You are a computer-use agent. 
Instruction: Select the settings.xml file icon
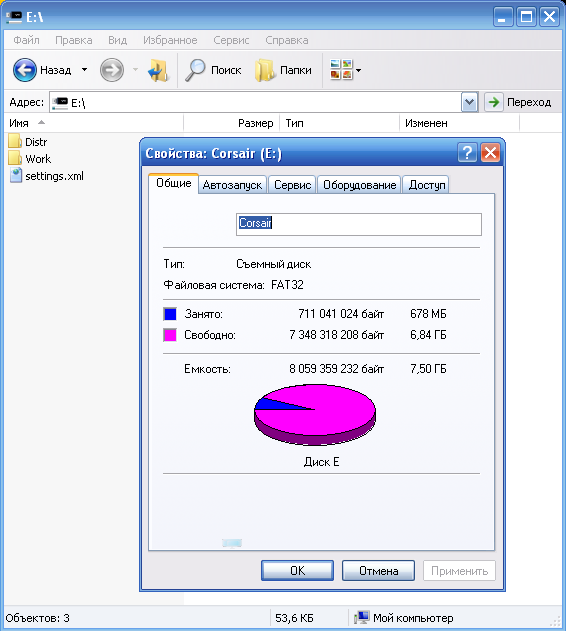16,175
